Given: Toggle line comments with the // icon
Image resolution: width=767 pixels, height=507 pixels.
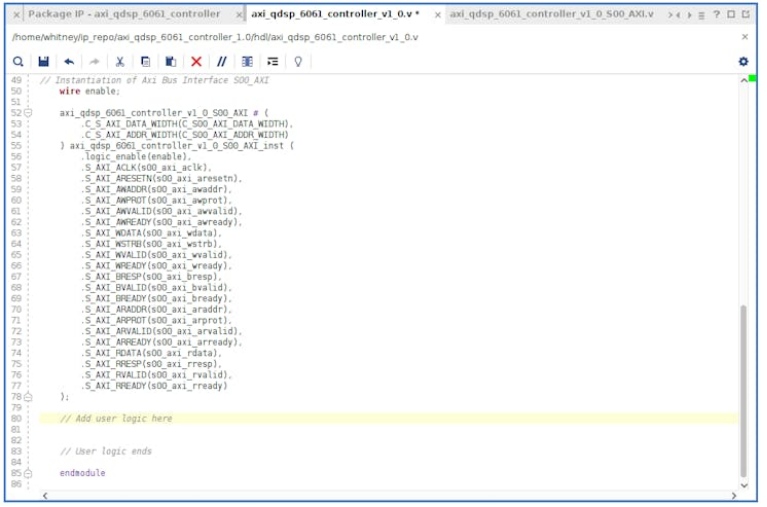Looking at the screenshot, I should tap(222, 61).
